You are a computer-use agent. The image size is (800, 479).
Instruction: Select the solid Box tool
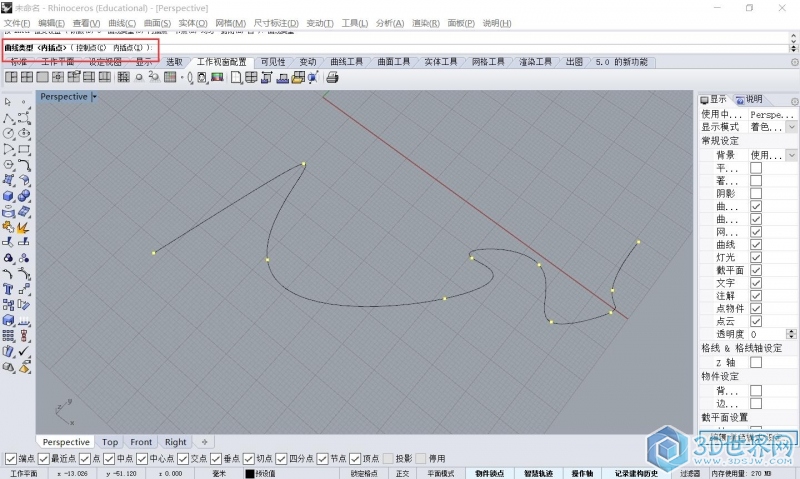click(x=8, y=196)
